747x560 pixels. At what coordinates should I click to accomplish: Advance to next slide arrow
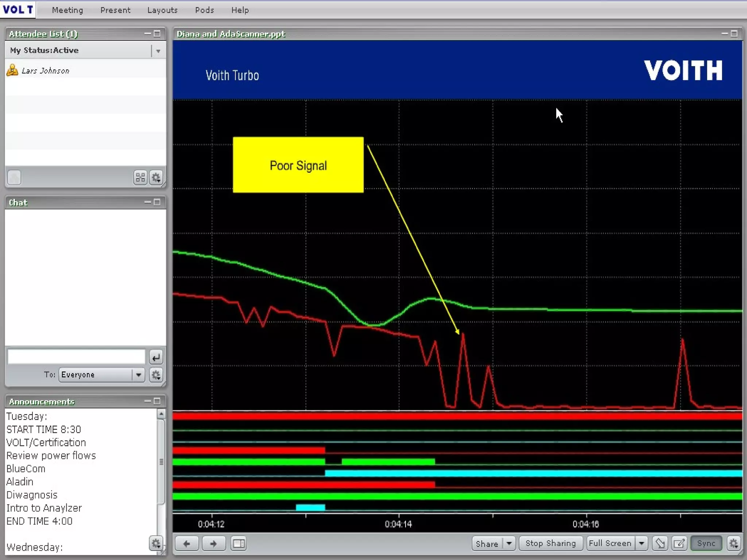coord(213,544)
